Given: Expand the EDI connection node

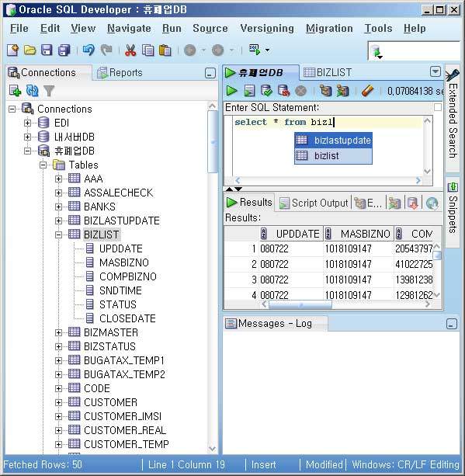Looking at the screenshot, I should tap(27, 123).
